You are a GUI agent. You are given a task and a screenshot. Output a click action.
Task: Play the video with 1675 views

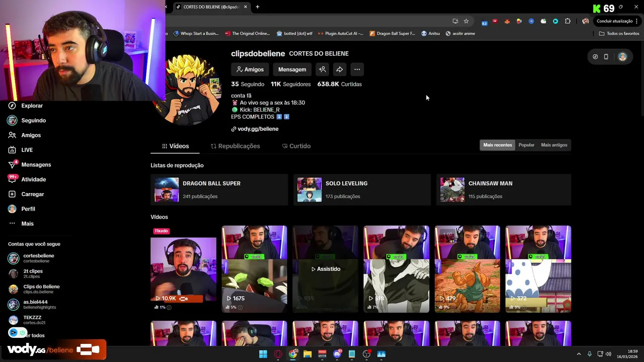[x=255, y=269]
